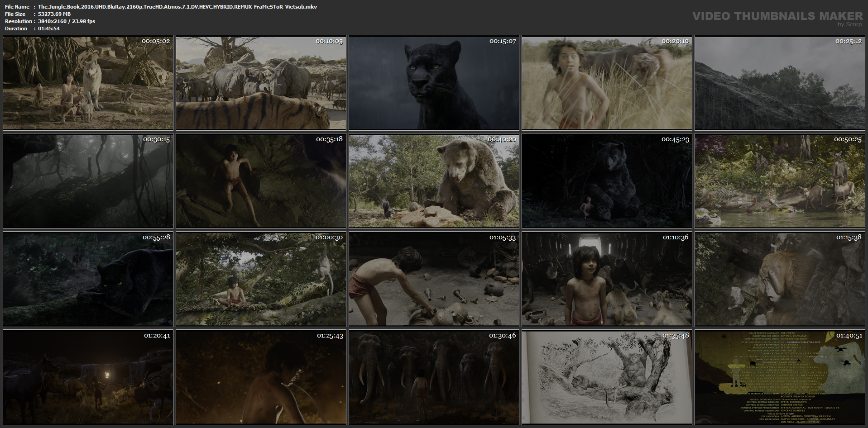
Task: Select the 01:40:51 end credits thumbnail
Action: pos(780,377)
